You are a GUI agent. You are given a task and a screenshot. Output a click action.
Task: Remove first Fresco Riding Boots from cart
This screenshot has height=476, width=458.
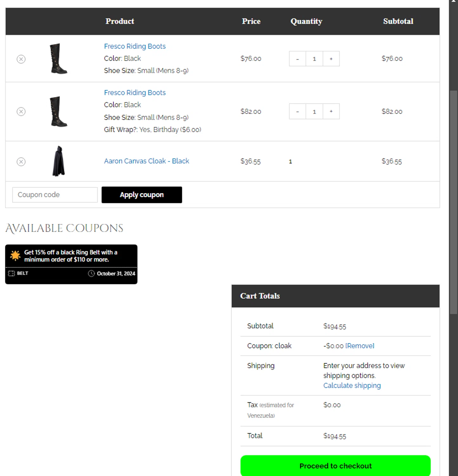21,59
